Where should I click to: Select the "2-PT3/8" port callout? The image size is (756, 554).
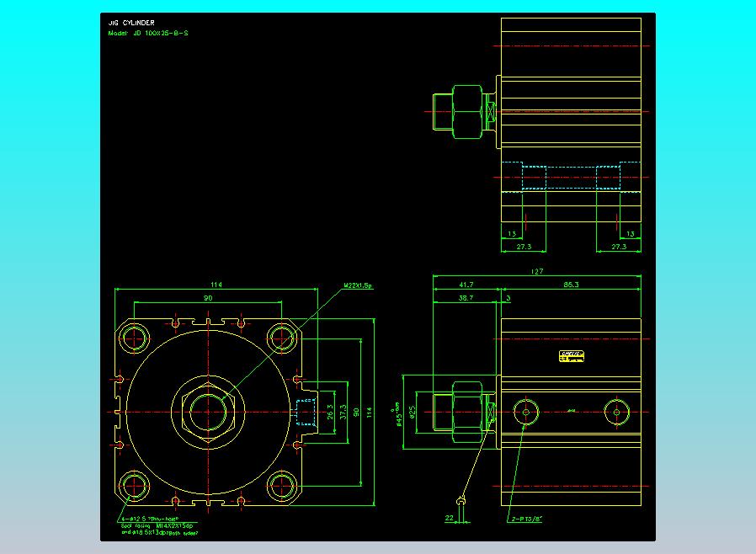click(x=527, y=519)
